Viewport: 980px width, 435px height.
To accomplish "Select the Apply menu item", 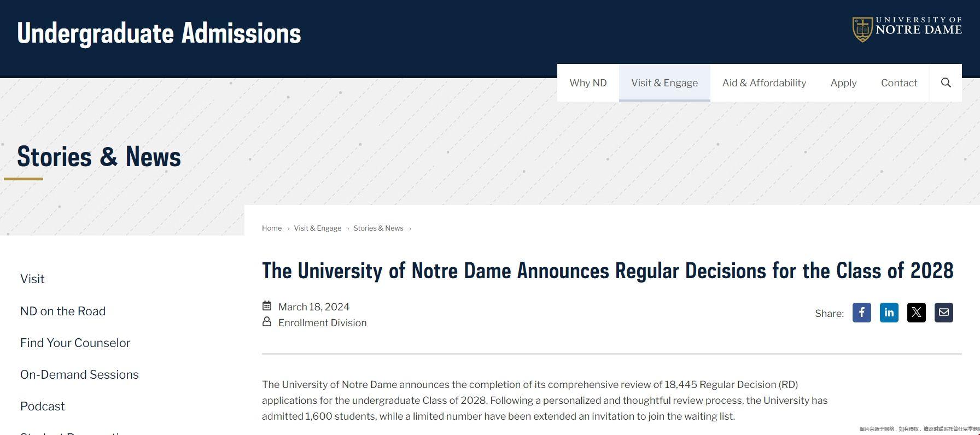I will (x=843, y=83).
